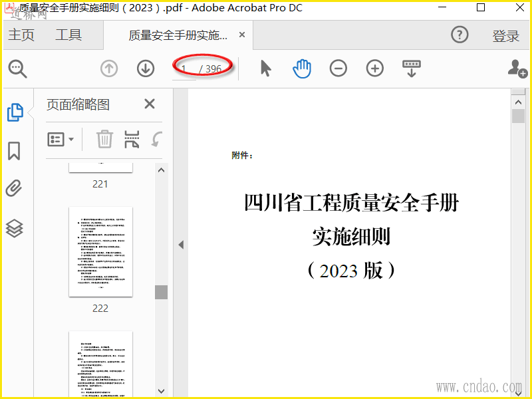Open the help question mark icon
The height and width of the screenshot is (399, 532).
pos(460,35)
